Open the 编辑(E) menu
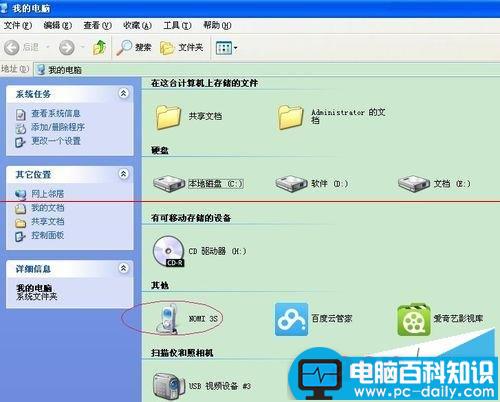500x402 pixels. [58, 25]
